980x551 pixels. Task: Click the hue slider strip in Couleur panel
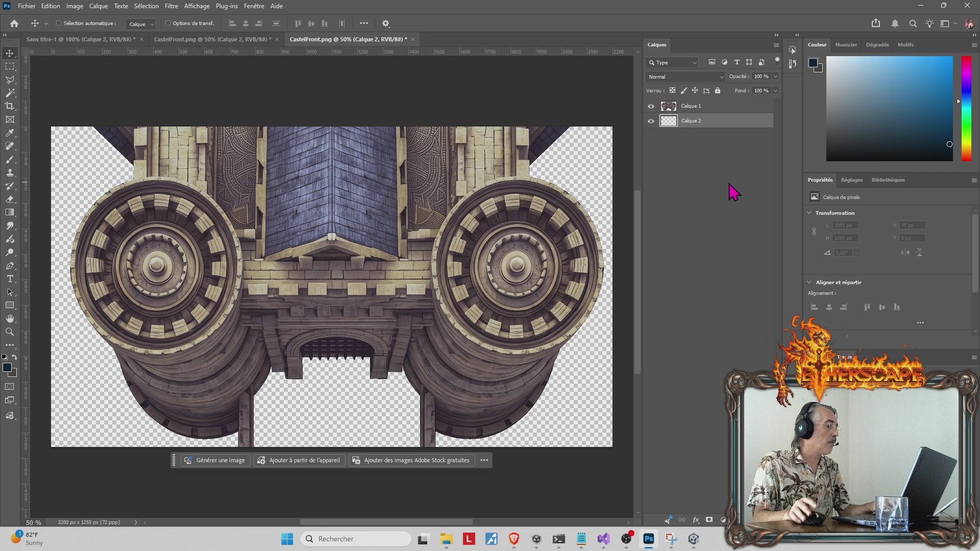pyautogui.click(x=966, y=109)
